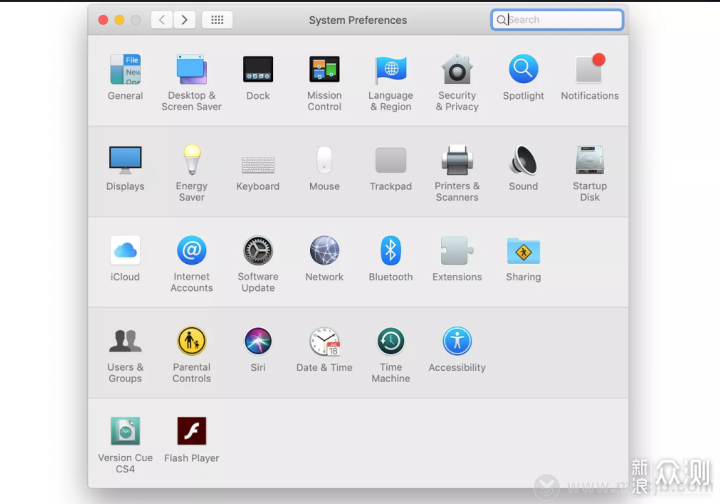Focus the Search field

[x=557, y=20]
